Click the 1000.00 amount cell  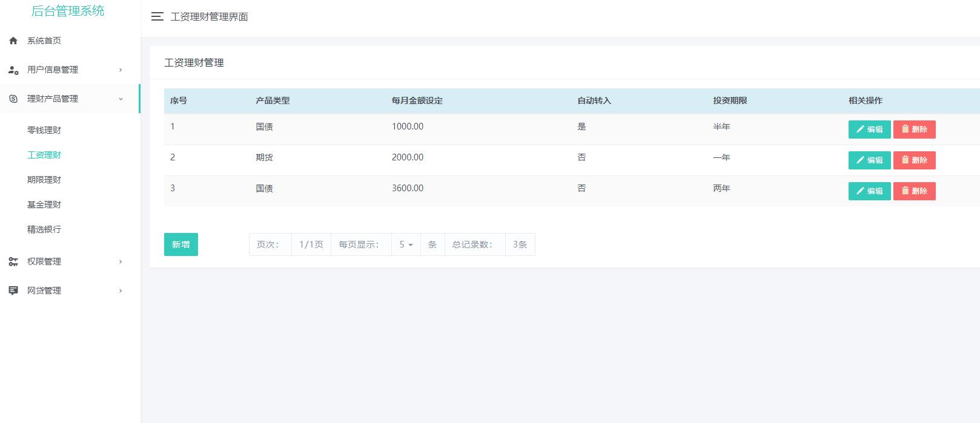pyautogui.click(x=408, y=126)
